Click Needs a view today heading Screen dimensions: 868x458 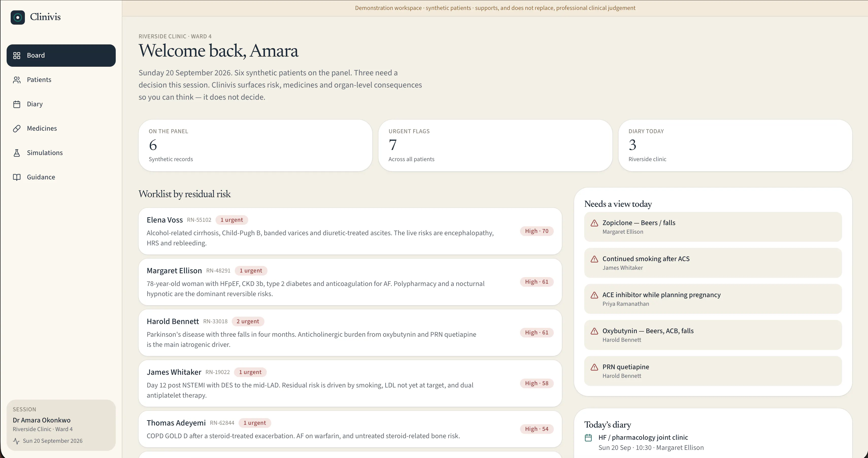618,204
